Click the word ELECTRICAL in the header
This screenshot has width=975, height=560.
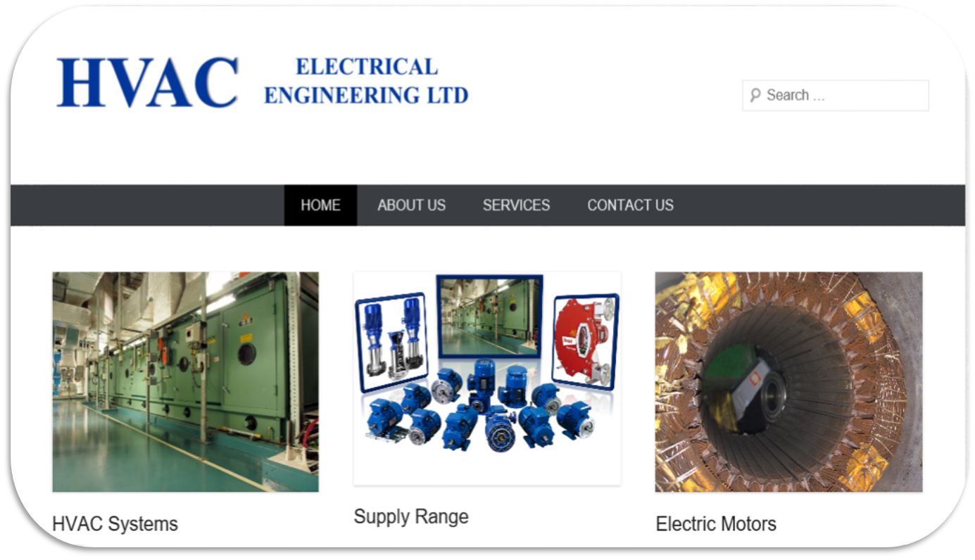click(x=367, y=67)
